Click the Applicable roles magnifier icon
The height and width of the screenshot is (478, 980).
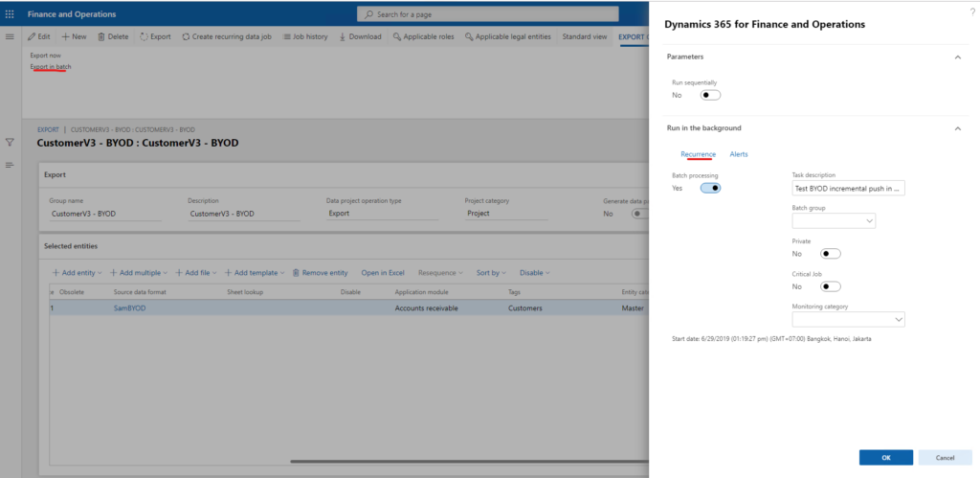click(x=397, y=37)
